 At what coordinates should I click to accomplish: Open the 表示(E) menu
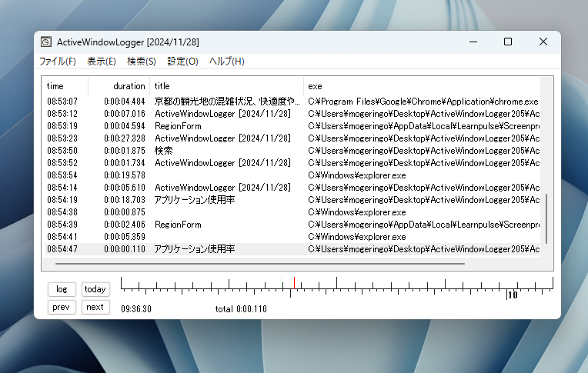(x=102, y=62)
